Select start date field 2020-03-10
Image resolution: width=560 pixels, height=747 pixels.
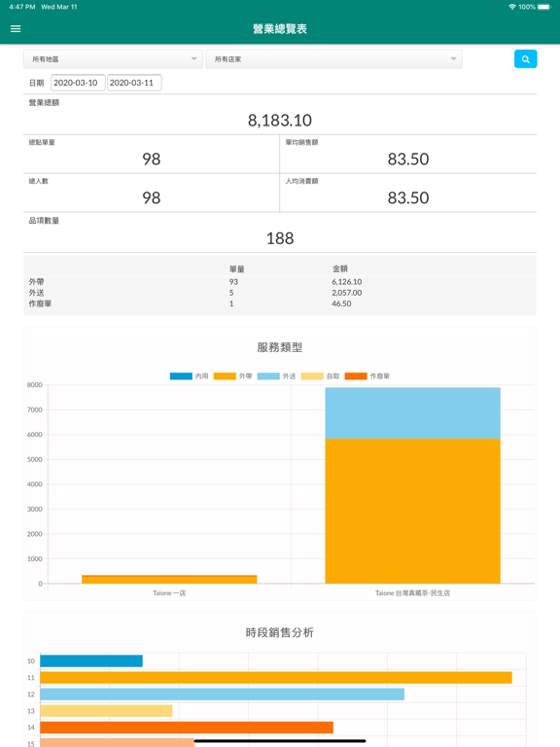pyautogui.click(x=78, y=83)
